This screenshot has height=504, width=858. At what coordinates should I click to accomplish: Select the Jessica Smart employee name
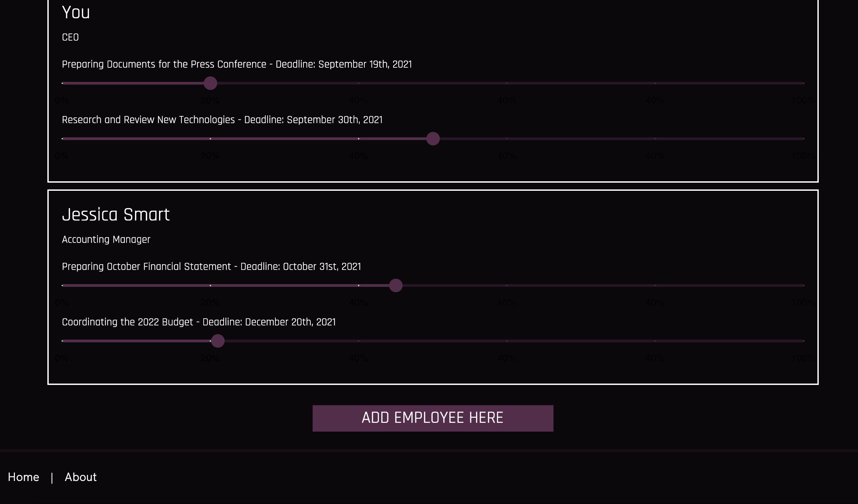[x=116, y=215]
